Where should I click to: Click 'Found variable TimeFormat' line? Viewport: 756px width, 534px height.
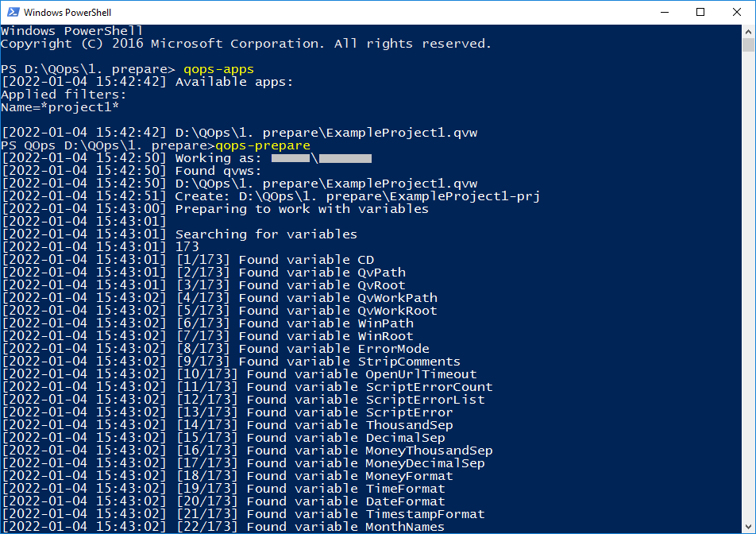[x=224, y=489]
